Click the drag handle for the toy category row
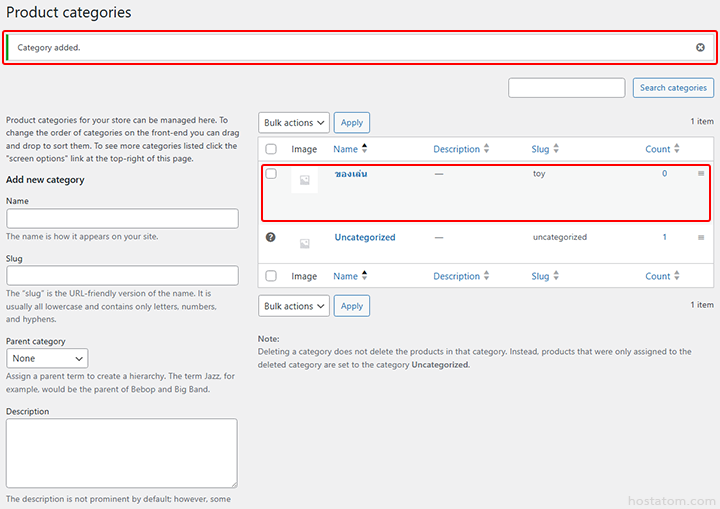Screen dimensions: 720x509 click(701, 174)
